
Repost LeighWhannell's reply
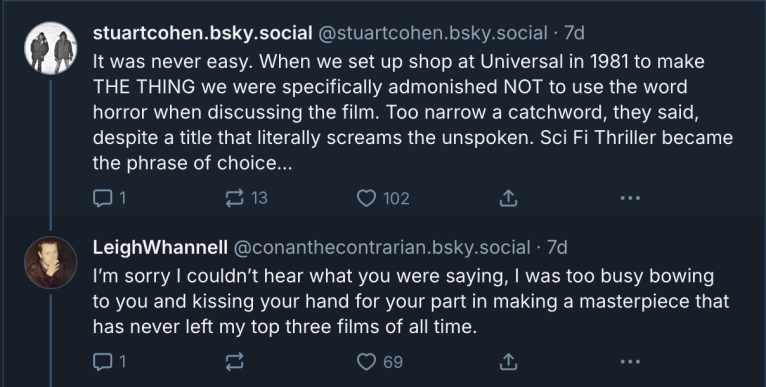(x=234, y=362)
